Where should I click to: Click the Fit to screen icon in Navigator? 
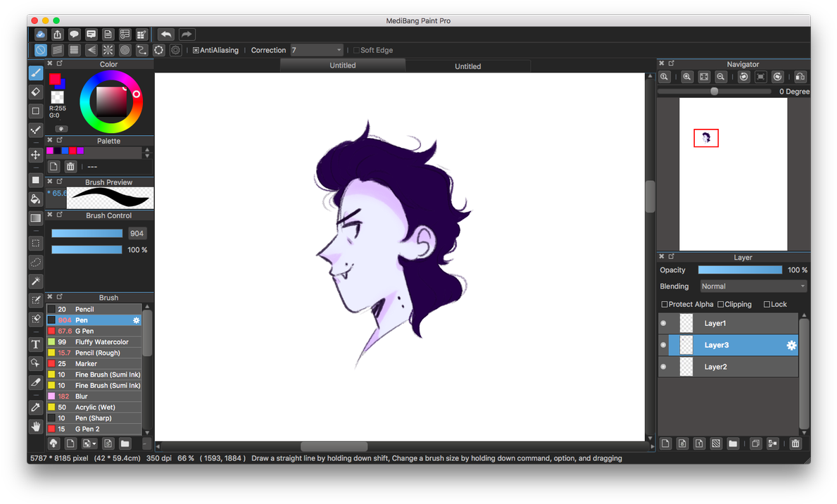point(704,77)
